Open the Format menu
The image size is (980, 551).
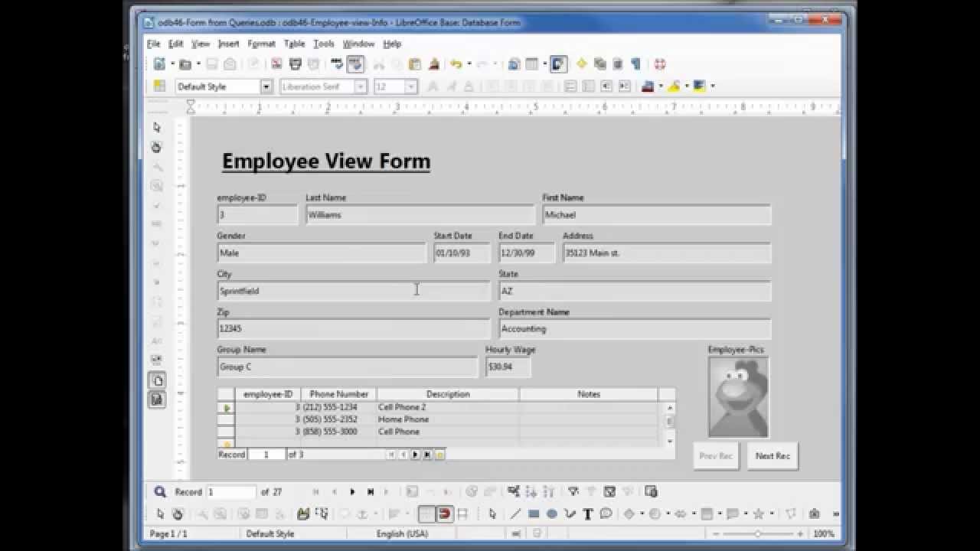click(261, 44)
